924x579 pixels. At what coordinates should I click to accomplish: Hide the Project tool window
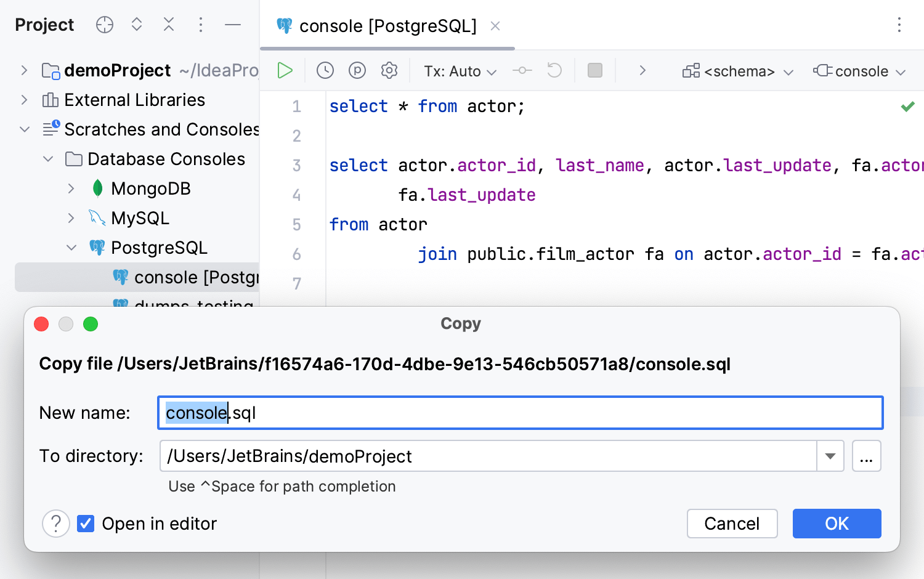[233, 25]
